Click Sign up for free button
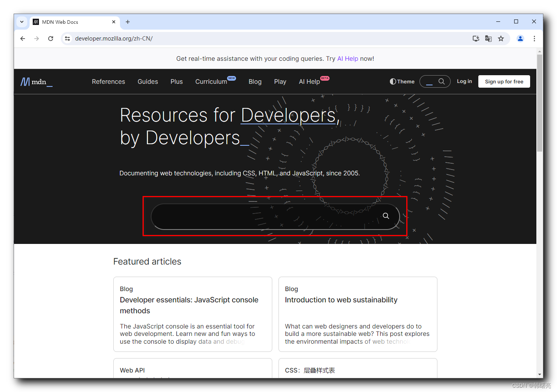This screenshot has width=557, height=392. (504, 81)
